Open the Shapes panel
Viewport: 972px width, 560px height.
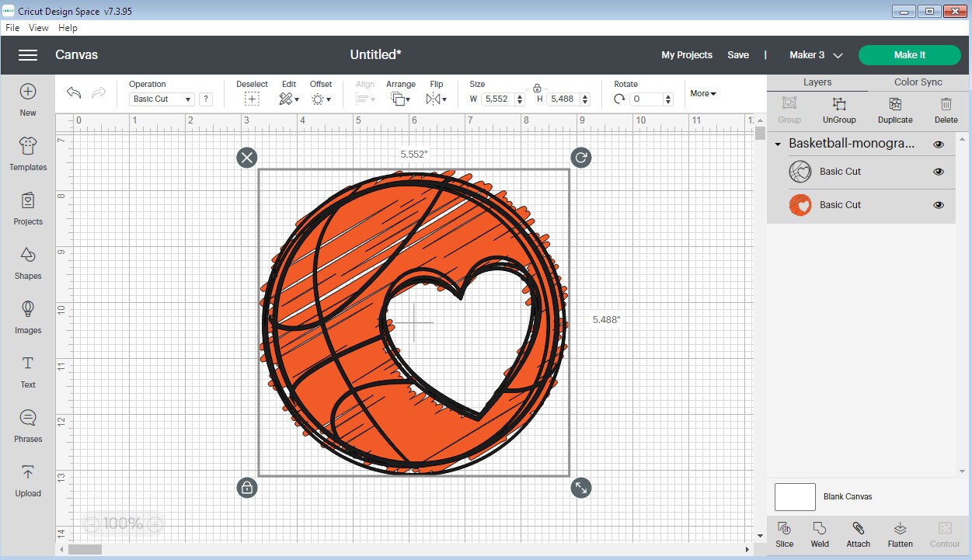coord(27,260)
